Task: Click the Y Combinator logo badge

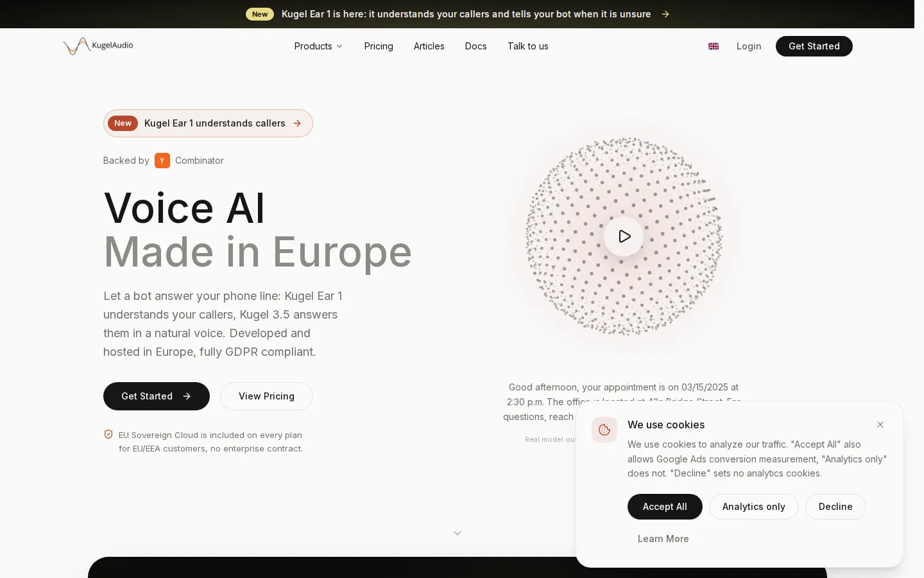Action: point(162,161)
